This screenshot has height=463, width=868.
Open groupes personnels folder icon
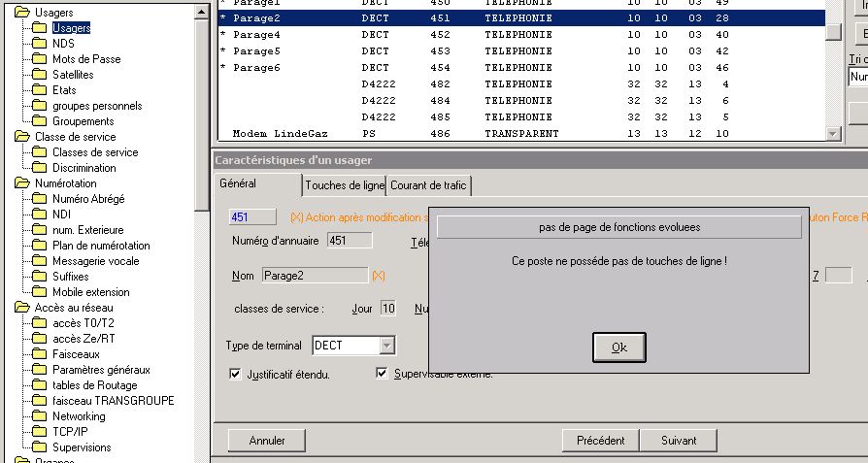[39, 105]
